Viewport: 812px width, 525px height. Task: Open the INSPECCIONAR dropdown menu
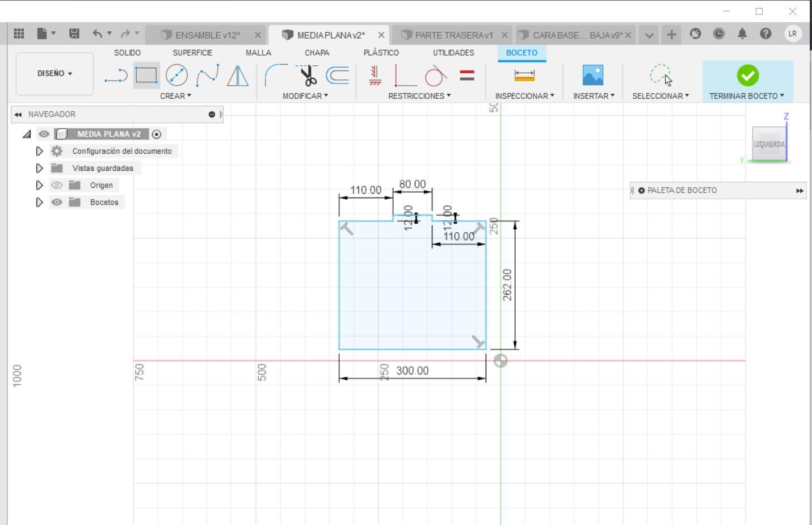tap(525, 96)
